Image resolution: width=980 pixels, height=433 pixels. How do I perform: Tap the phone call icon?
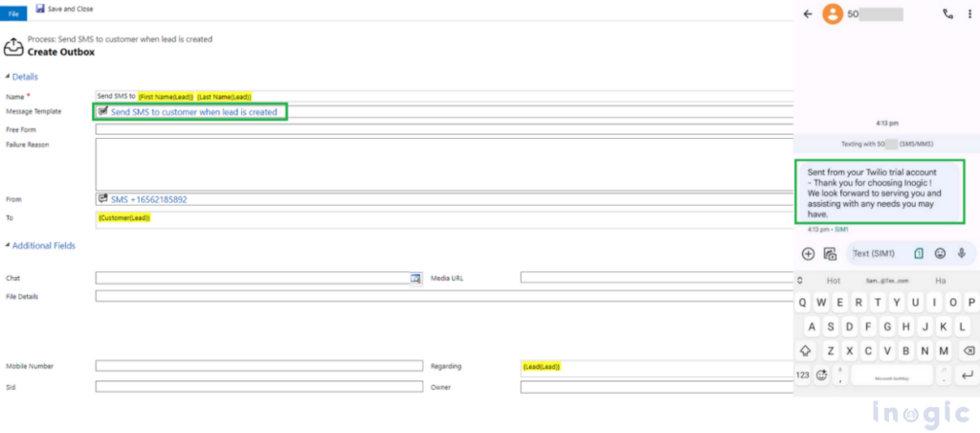tap(948, 13)
